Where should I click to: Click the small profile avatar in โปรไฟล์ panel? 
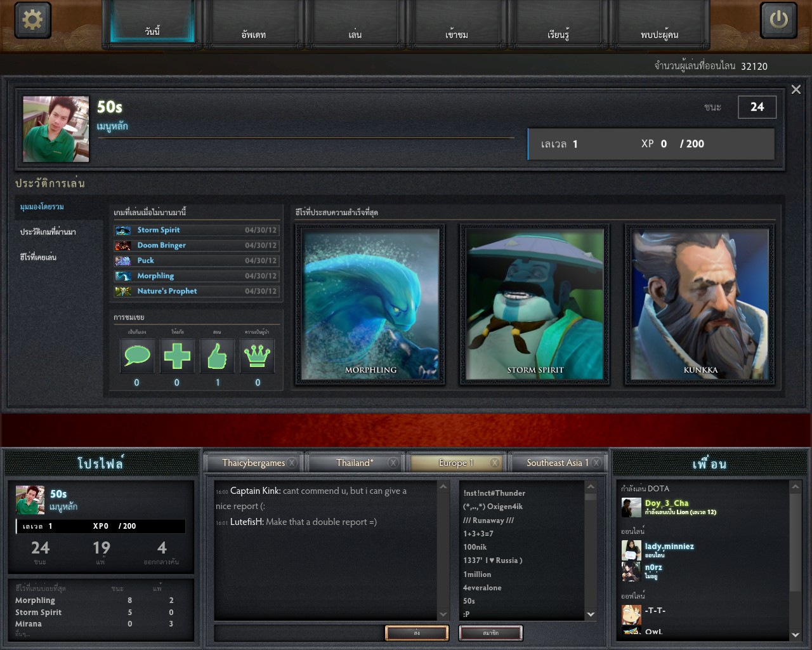point(30,500)
